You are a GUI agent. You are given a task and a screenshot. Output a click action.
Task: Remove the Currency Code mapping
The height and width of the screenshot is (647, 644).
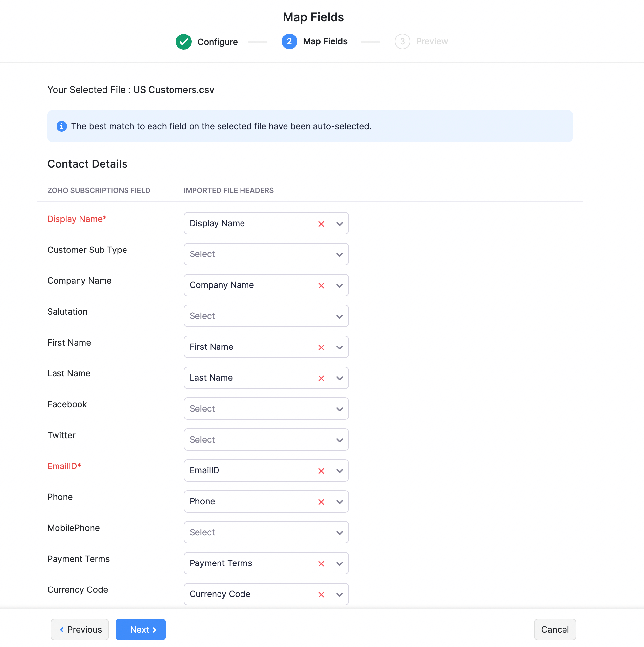click(321, 594)
